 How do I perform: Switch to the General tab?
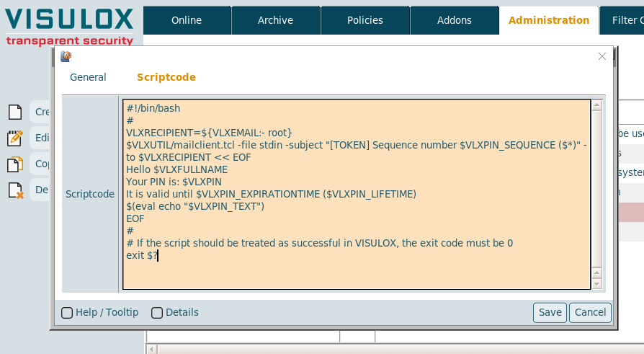pos(88,77)
